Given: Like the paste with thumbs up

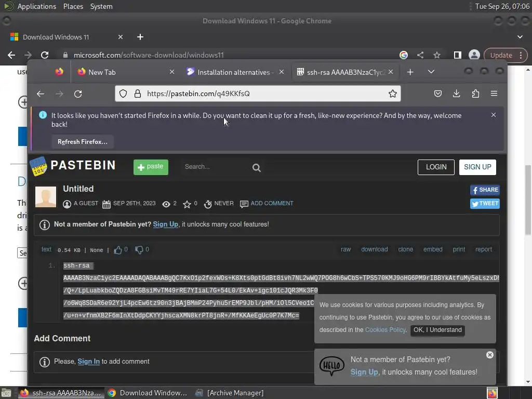Looking at the screenshot, I should [118, 250].
